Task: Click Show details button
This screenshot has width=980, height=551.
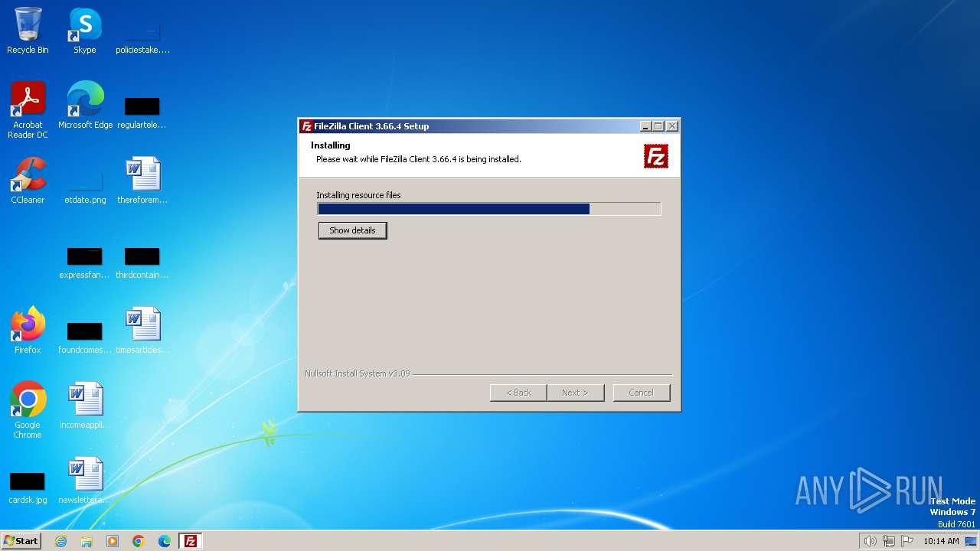Action: 352,230
